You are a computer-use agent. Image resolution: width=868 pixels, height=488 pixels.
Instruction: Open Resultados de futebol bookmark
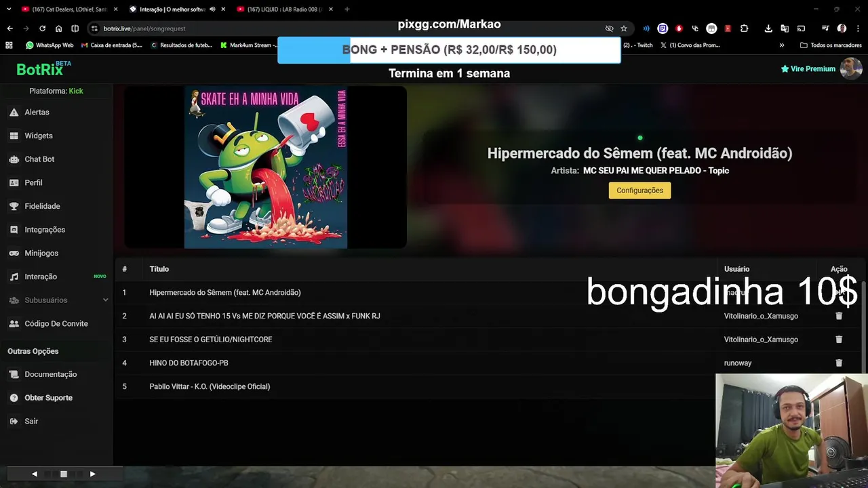[x=182, y=45]
